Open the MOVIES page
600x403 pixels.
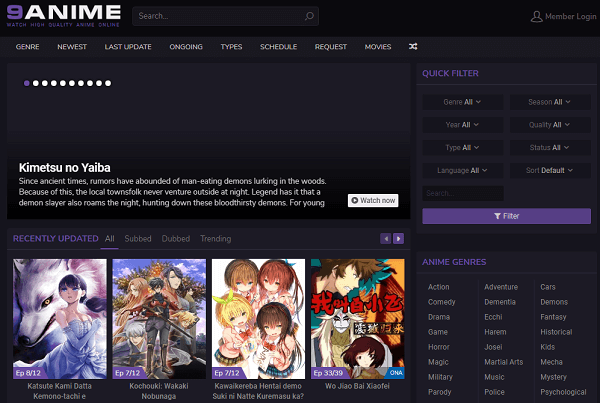(378, 47)
